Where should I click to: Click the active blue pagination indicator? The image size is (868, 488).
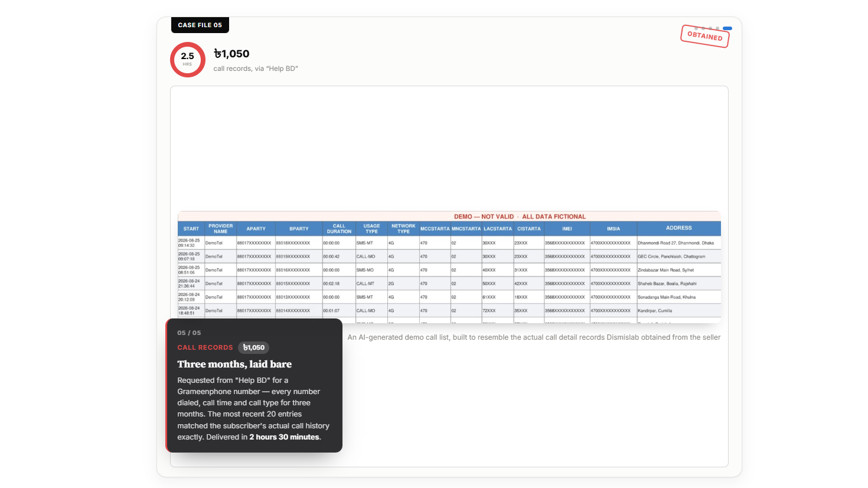point(727,28)
